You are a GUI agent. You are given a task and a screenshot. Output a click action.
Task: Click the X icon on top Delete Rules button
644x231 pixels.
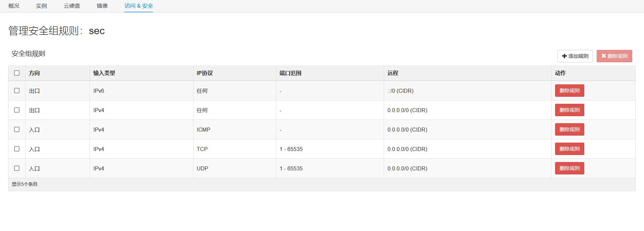coord(604,56)
